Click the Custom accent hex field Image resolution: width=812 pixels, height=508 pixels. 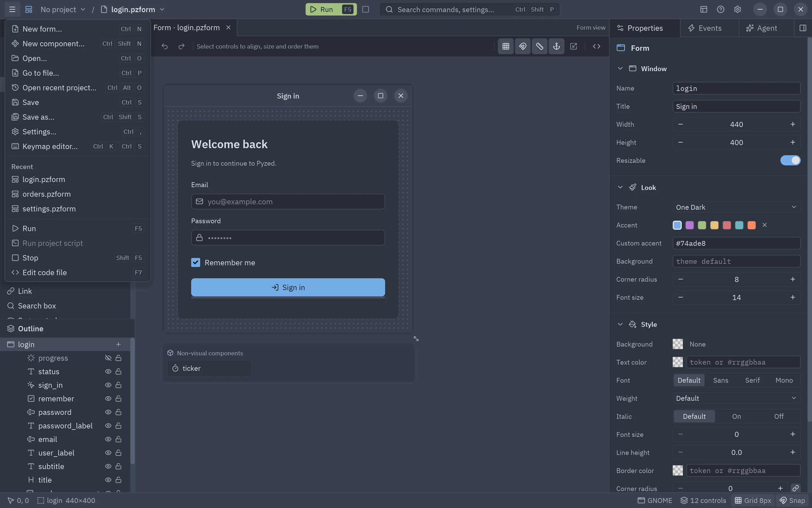pyautogui.click(x=736, y=243)
